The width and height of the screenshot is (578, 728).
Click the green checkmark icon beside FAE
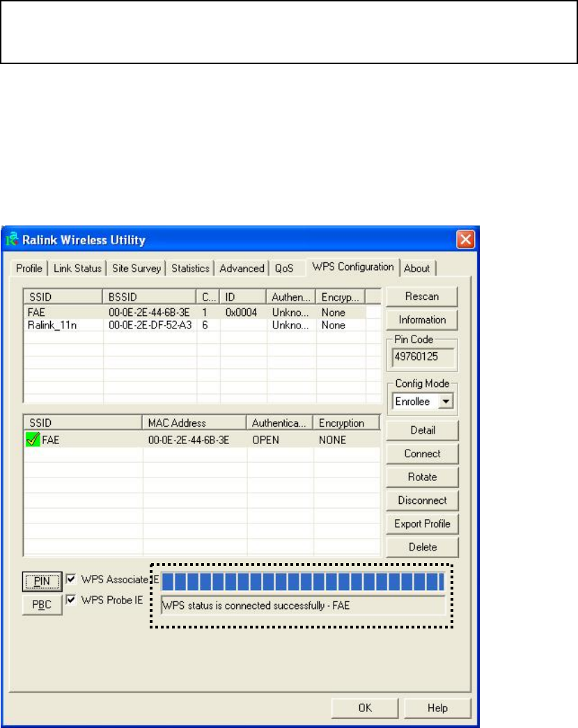point(33,439)
